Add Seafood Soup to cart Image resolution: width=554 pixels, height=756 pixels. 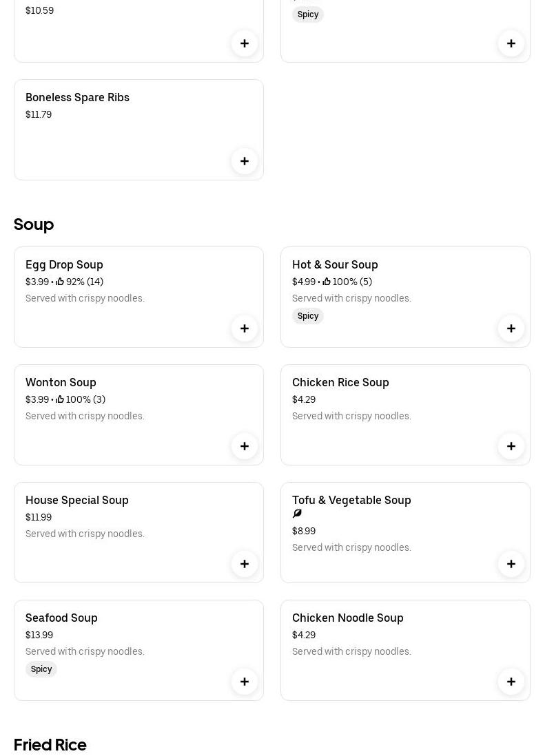coord(245,682)
